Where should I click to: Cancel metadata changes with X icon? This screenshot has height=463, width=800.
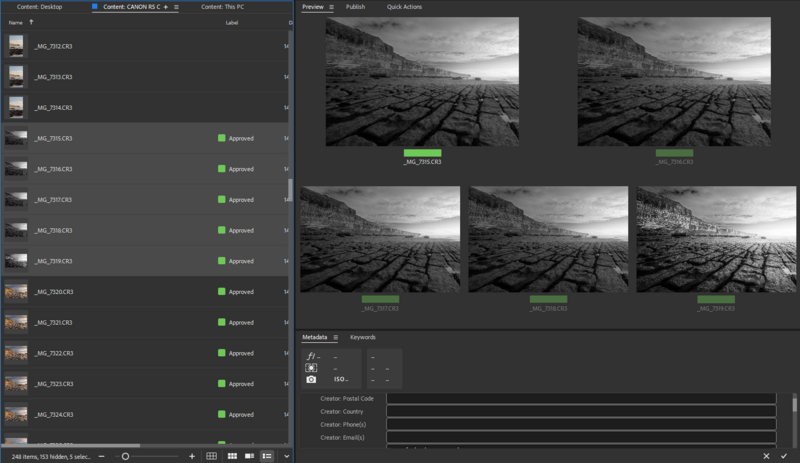click(x=766, y=456)
